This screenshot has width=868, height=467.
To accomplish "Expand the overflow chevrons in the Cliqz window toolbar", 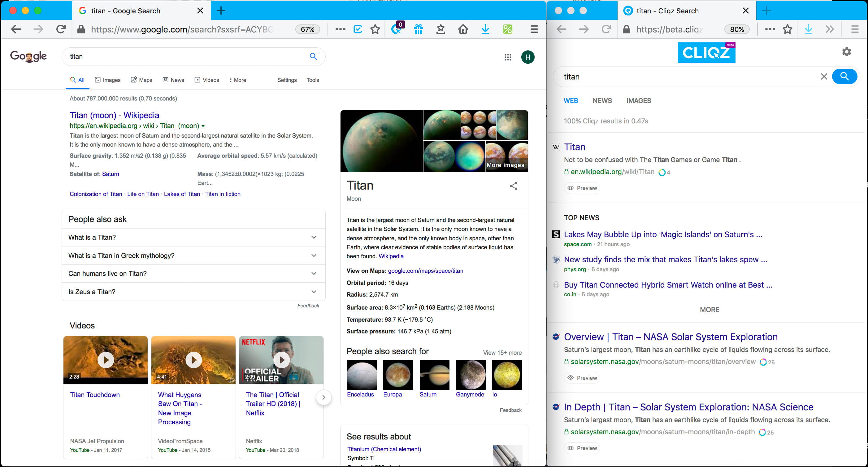I will pyautogui.click(x=830, y=29).
